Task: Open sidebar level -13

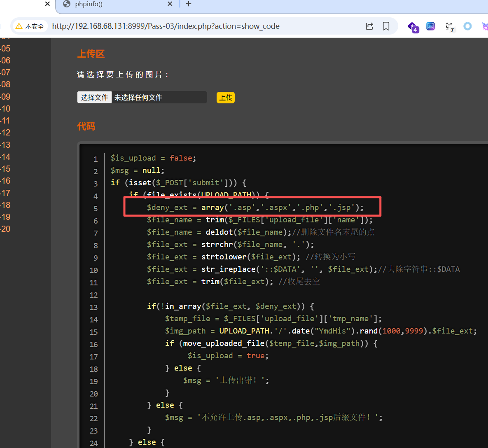Action: [5, 145]
